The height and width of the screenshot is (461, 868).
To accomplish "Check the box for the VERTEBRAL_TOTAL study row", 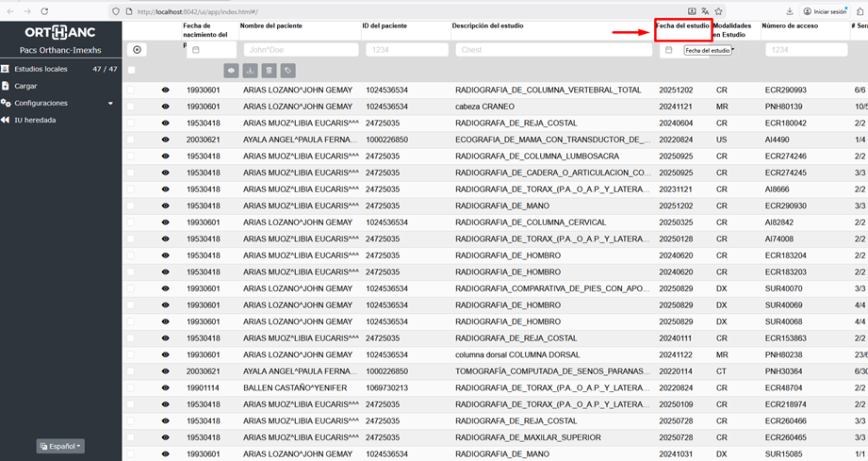I will (132, 91).
